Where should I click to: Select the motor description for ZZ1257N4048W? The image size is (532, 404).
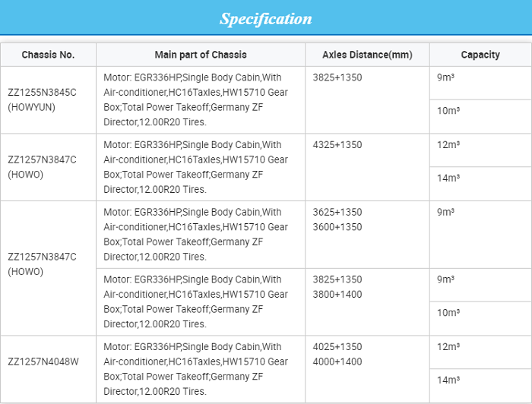tap(195, 369)
